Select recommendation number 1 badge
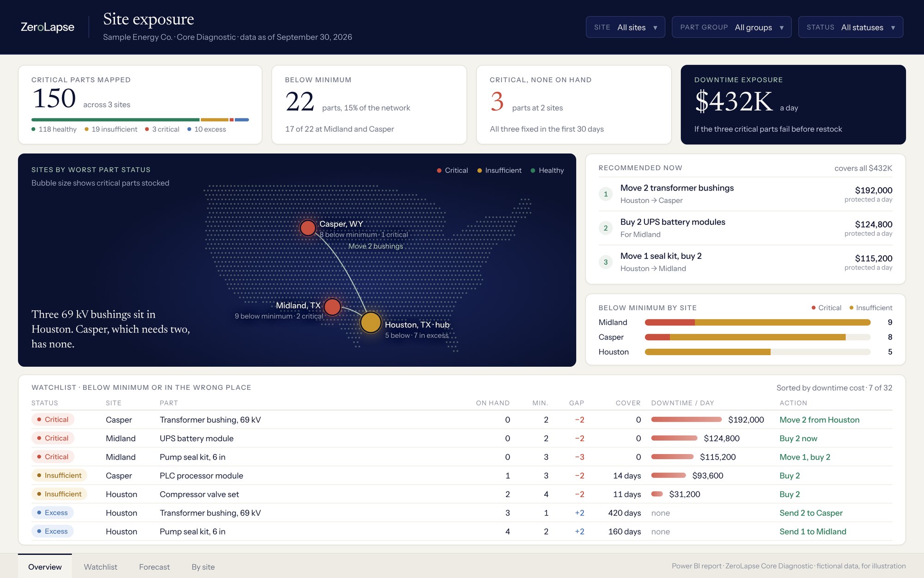Screen dimensions: 924x578 [x=606, y=194]
